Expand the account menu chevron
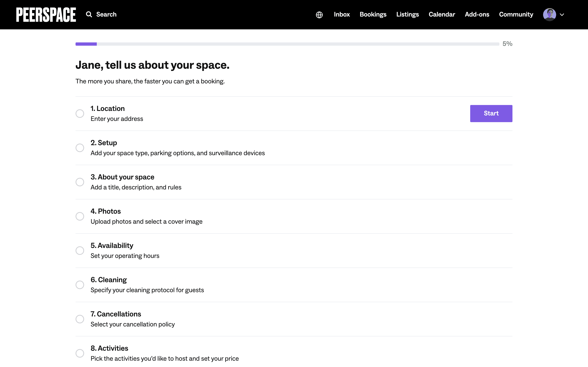The width and height of the screenshot is (588, 367). tap(562, 15)
